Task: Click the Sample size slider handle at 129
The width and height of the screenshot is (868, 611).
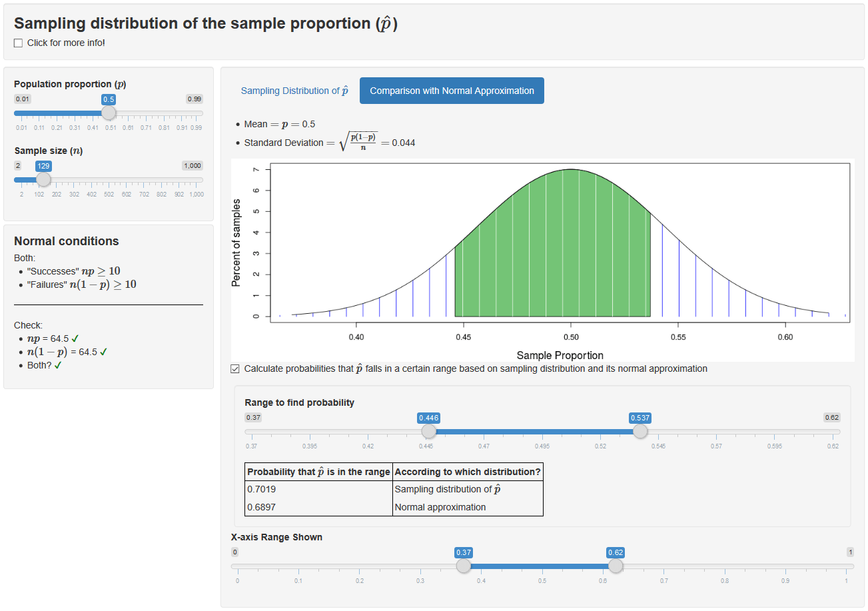Action: [43, 179]
